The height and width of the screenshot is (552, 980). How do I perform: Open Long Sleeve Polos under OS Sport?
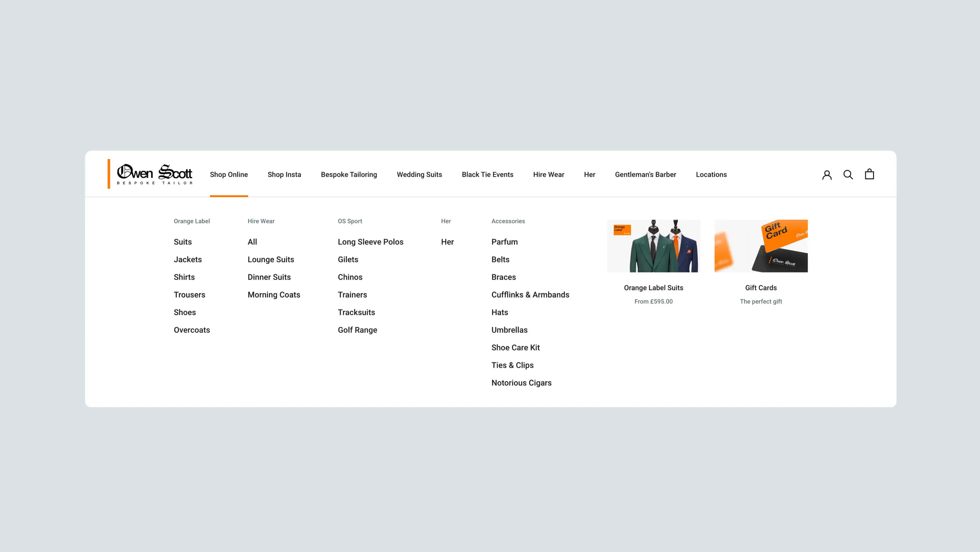click(371, 242)
